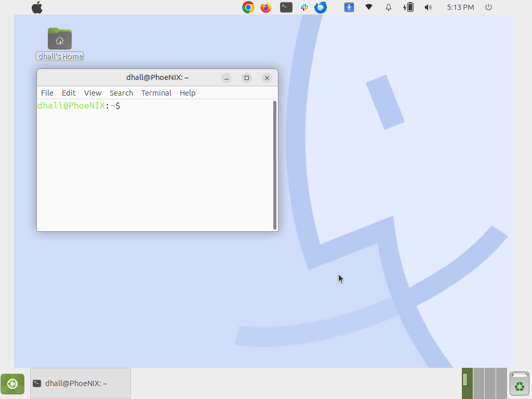Viewport: 532px width, 399px height.
Task: Open Edit menu in terminal
Action: pos(69,93)
